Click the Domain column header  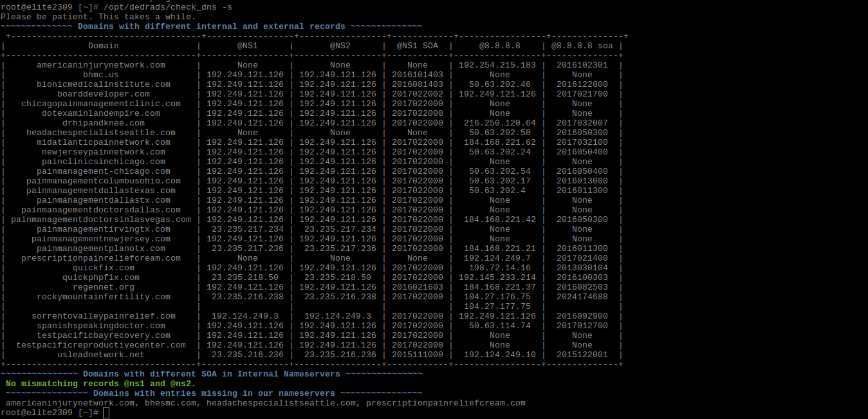(x=103, y=46)
